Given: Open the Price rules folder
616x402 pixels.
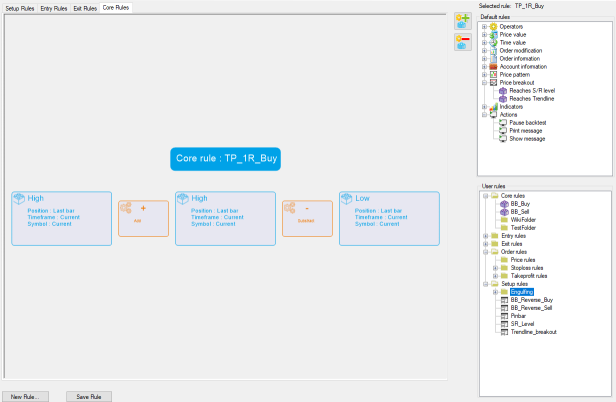Looking at the screenshot, I should [x=522, y=260].
